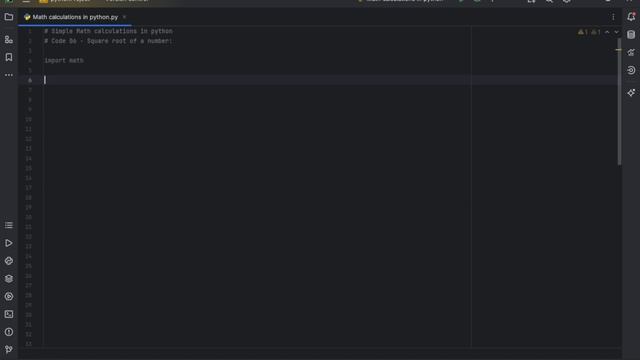Click the '# Simple Math calculations in python' comment
The image size is (640, 360).
click(x=108, y=31)
